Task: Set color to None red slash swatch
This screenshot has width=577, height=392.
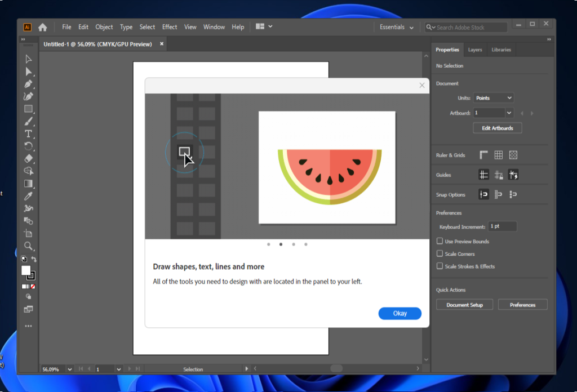Action: (33, 287)
